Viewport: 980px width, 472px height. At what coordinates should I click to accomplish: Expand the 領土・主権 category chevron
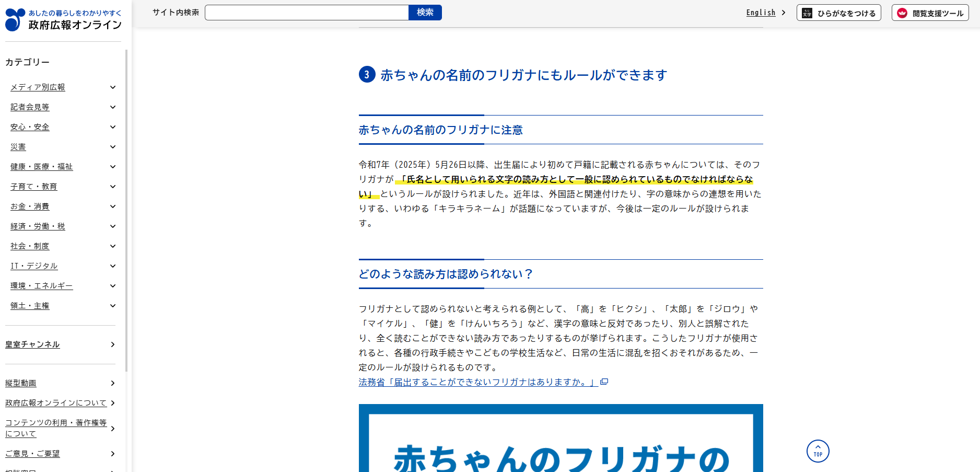(113, 306)
